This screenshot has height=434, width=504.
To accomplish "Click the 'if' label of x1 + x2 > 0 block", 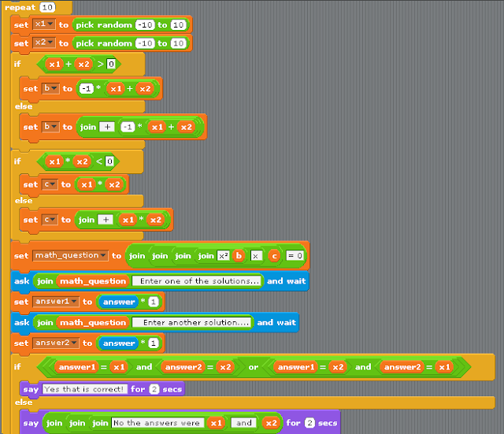I will pyautogui.click(x=17, y=64).
